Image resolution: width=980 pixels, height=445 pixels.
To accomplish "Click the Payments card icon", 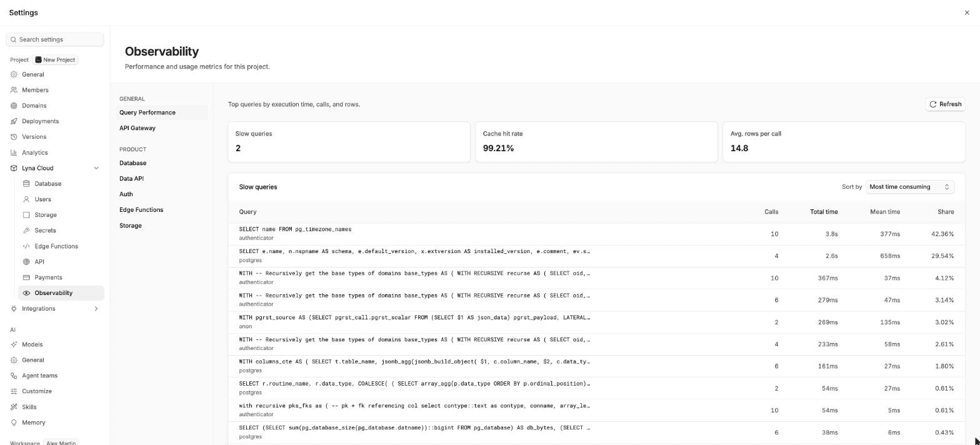I will [x=26, y=277].
